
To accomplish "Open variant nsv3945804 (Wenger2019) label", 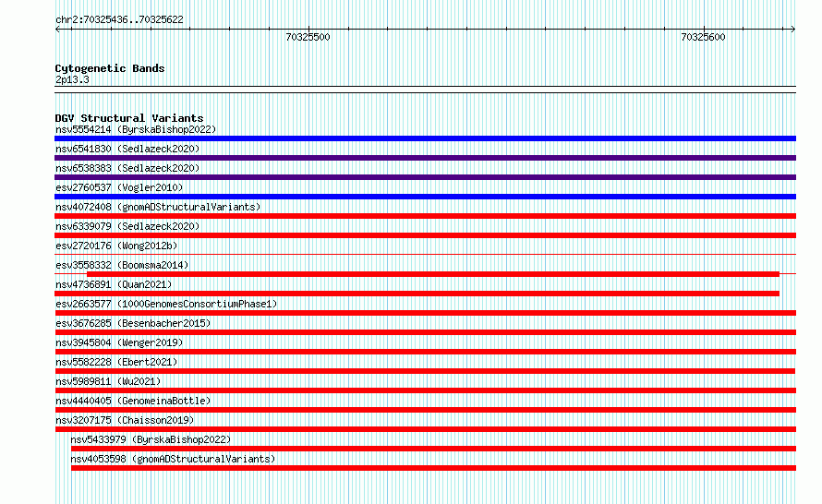I will (119, 342).
